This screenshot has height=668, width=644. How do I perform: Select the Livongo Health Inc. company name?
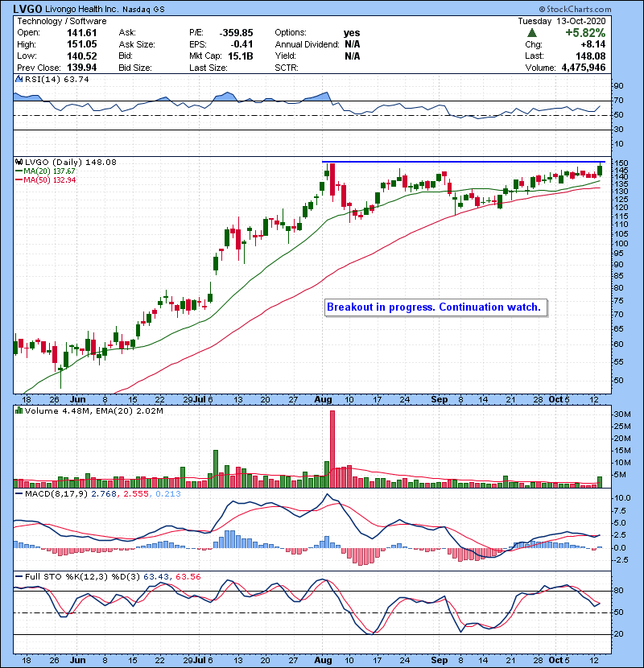(82, 9)
